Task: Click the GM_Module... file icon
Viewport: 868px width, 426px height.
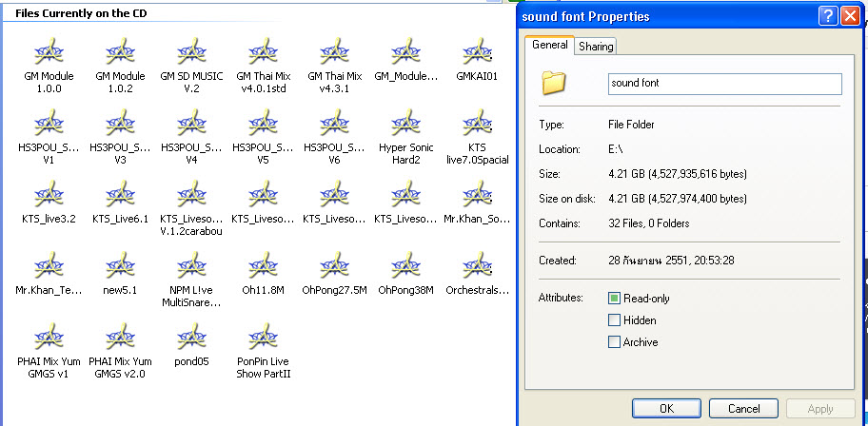Action: pyautogui.click(x=405, y=52)
